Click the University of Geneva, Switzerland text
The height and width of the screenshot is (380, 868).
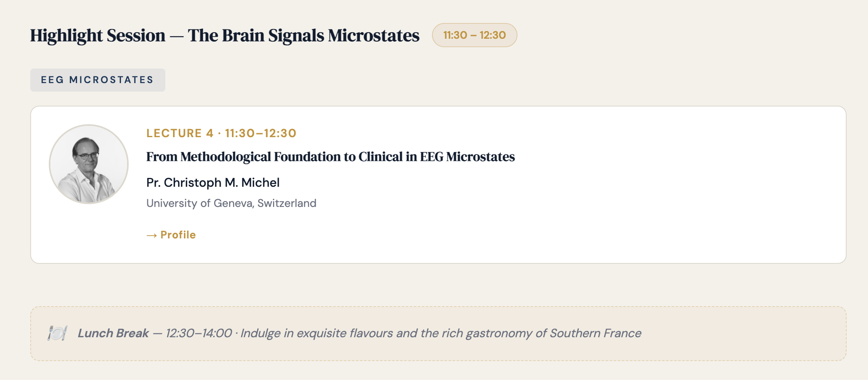pyautogui.click(x=231, y=203)
